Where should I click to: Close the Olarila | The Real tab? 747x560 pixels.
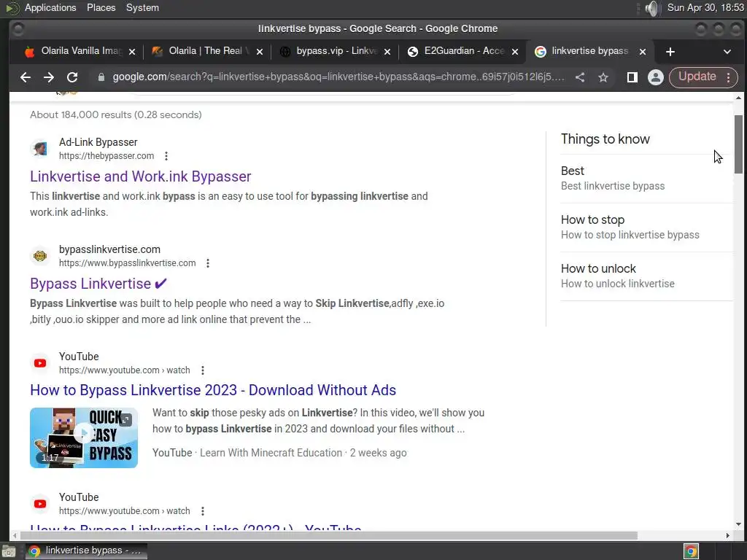tap(260, 52)
